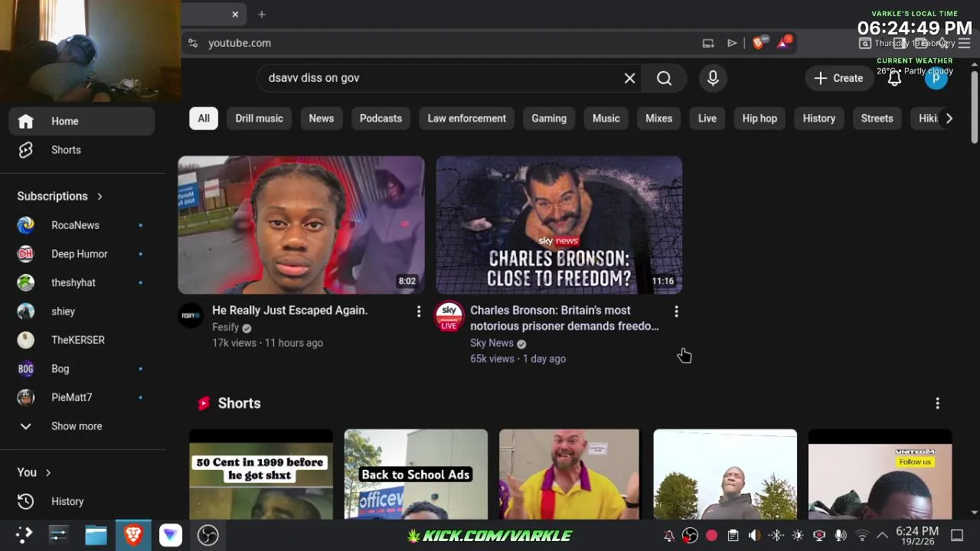
Task: Open Wi-Fi network tray icon
Action: point(862,536)
